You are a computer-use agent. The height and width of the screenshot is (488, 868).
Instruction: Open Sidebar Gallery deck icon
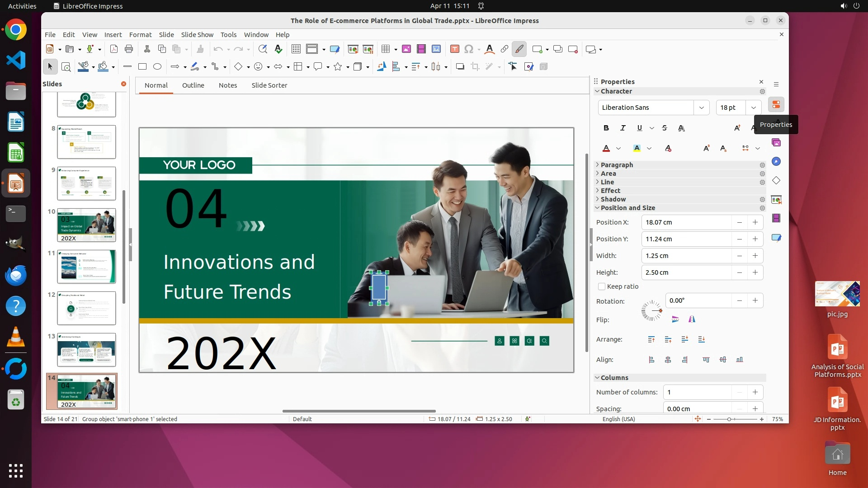click(x=776, y=143)
